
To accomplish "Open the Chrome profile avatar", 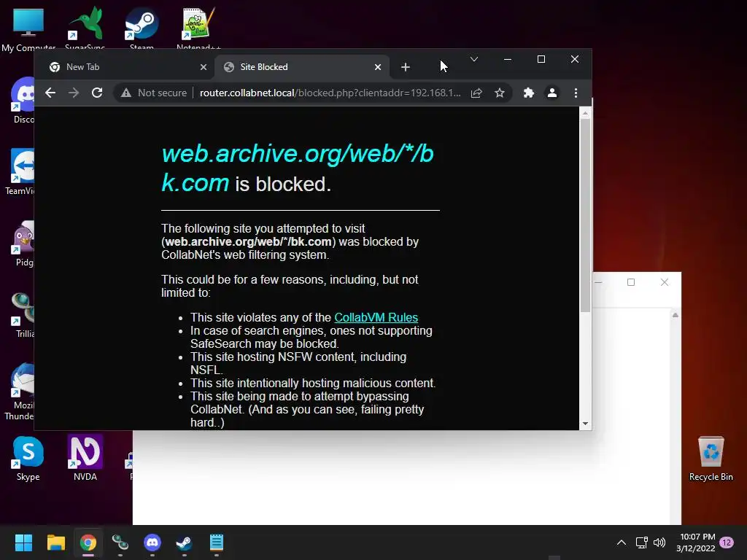I will tap(552, 93).
